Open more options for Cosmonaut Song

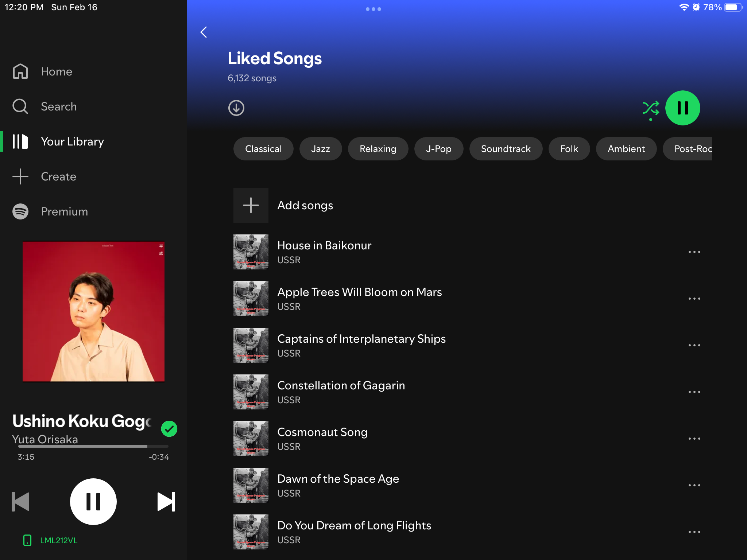tap(694, 439)
